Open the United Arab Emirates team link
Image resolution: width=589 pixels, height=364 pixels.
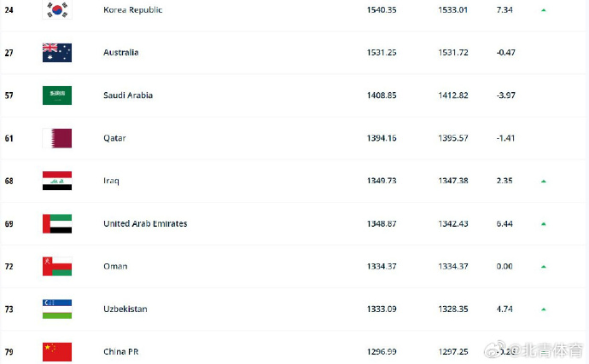tap(145, 223)
